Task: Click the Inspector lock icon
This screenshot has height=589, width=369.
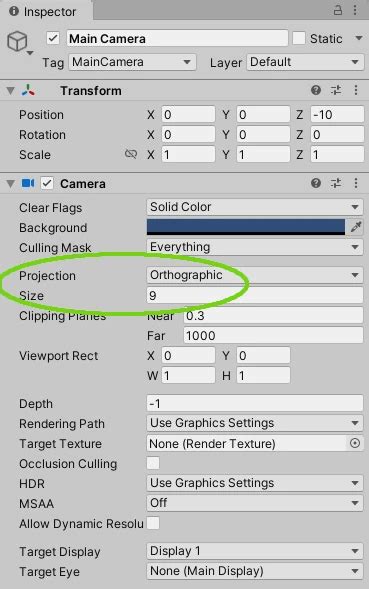Action: click(338, 11)
